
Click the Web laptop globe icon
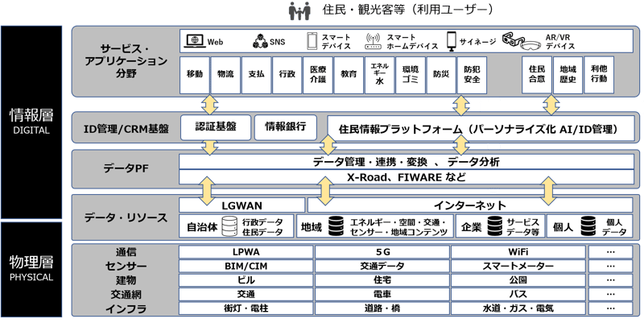(195, 41)
